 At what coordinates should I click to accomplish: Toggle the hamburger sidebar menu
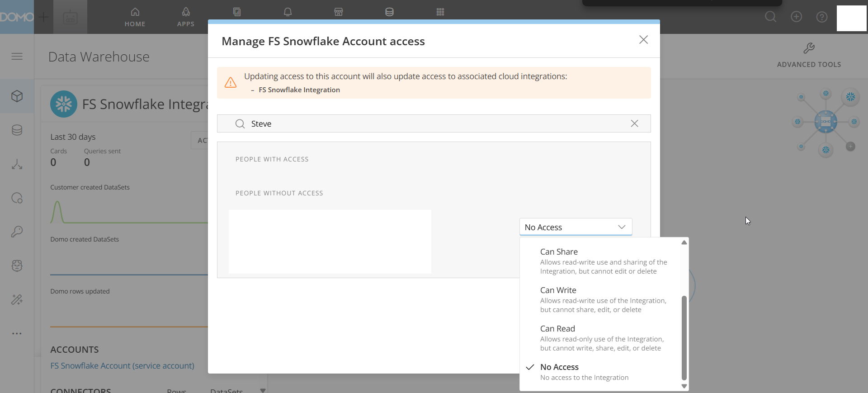17,57
